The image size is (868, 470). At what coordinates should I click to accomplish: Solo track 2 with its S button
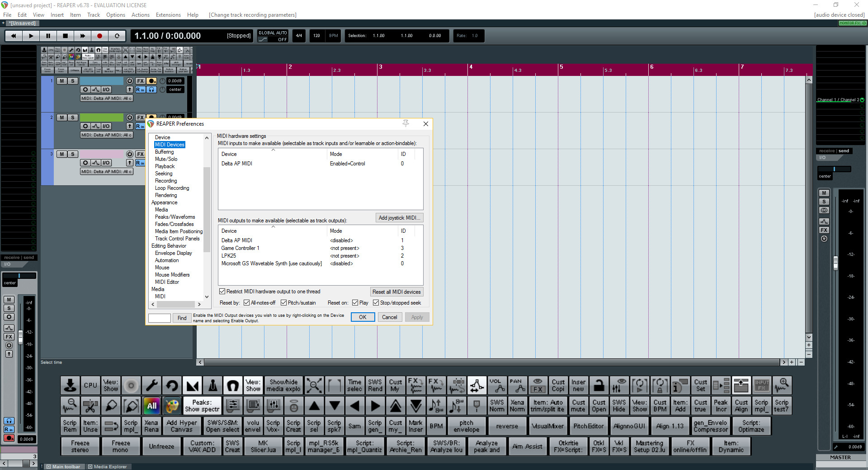pyautogui.click(x=73, y=117)
